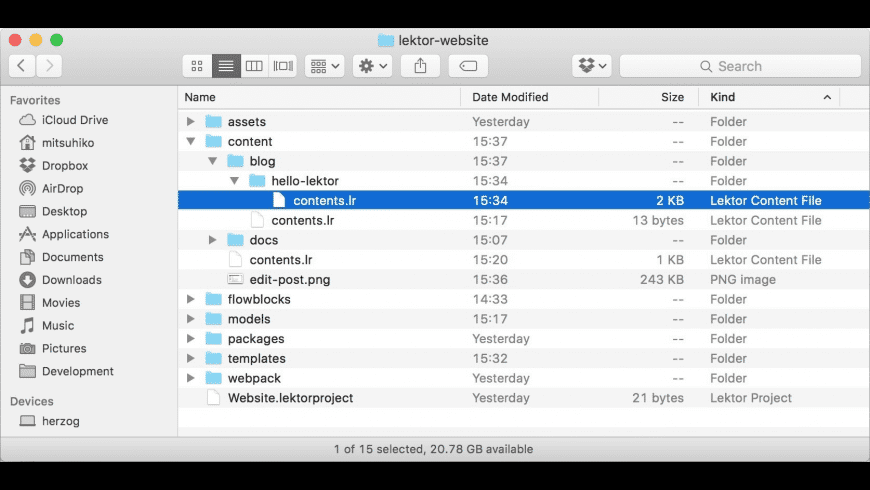Image resolution: width=870 pixels, height=490 pixels.
Task: Go back with the back arrow
Action: [22, 66]
